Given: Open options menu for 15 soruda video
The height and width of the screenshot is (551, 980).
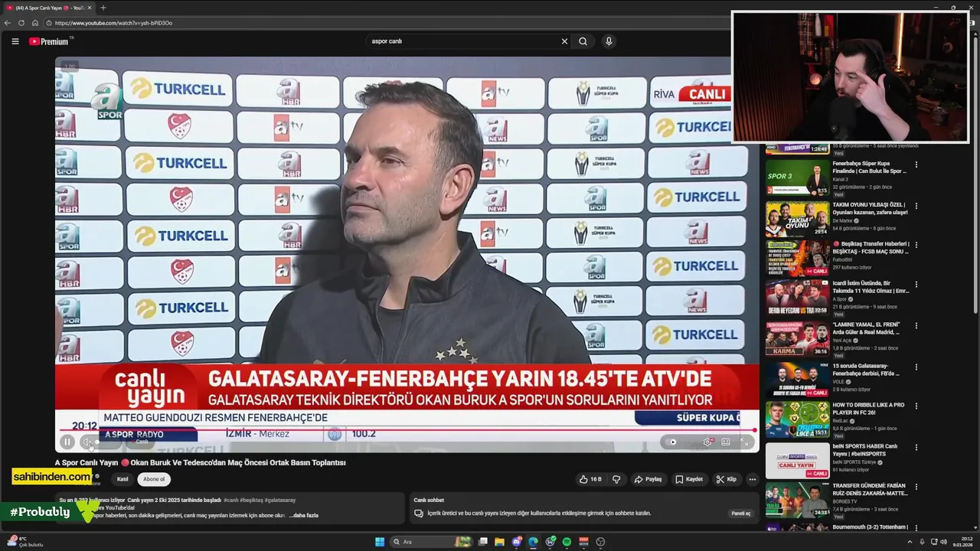Looking at the screenshot, I should coord(916,367).
